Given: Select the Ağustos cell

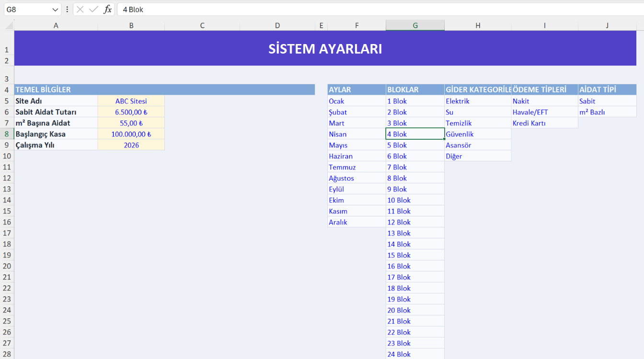Looking at the screenshot, I should 357,178.
